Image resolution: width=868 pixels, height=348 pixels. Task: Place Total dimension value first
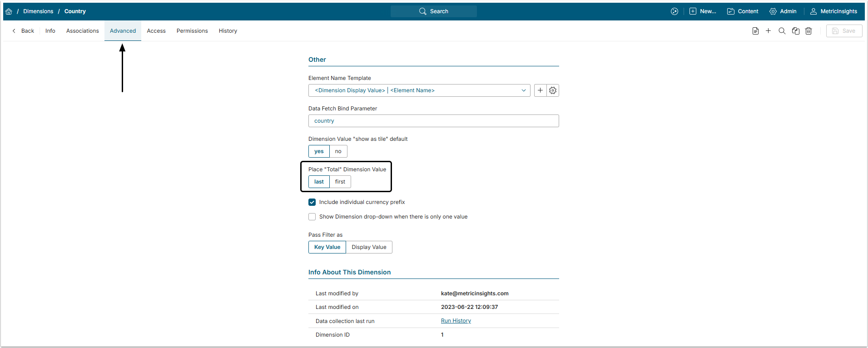click(340, 182)
